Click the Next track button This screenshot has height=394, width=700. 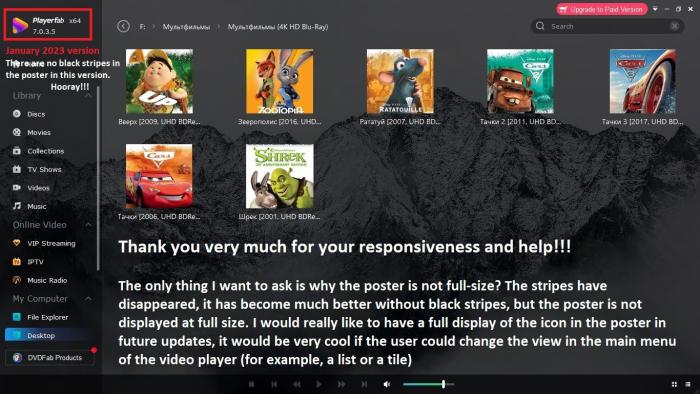(364, 384)
